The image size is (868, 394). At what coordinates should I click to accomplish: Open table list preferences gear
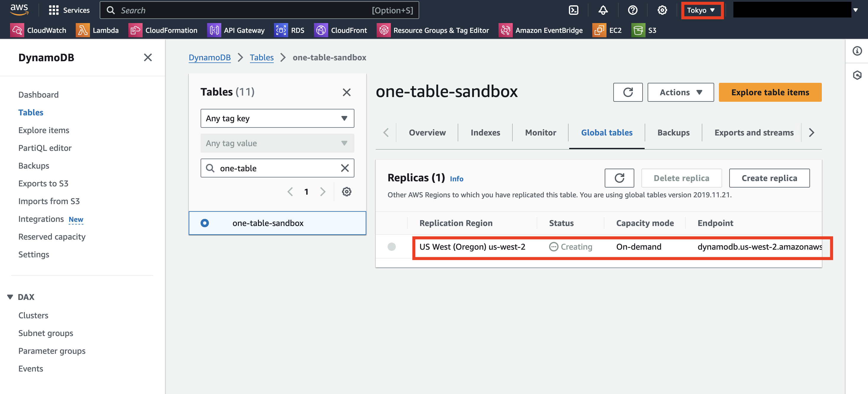pos(346,191)
